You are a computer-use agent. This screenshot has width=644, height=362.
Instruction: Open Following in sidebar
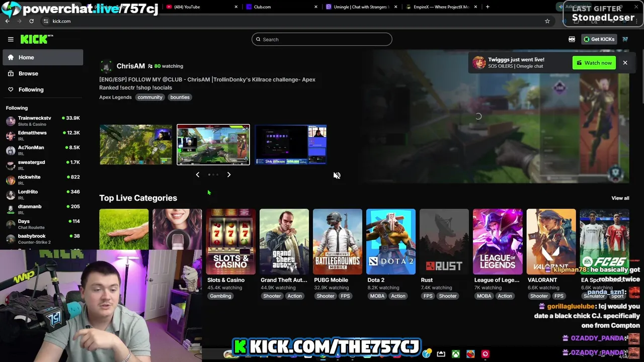43,89
